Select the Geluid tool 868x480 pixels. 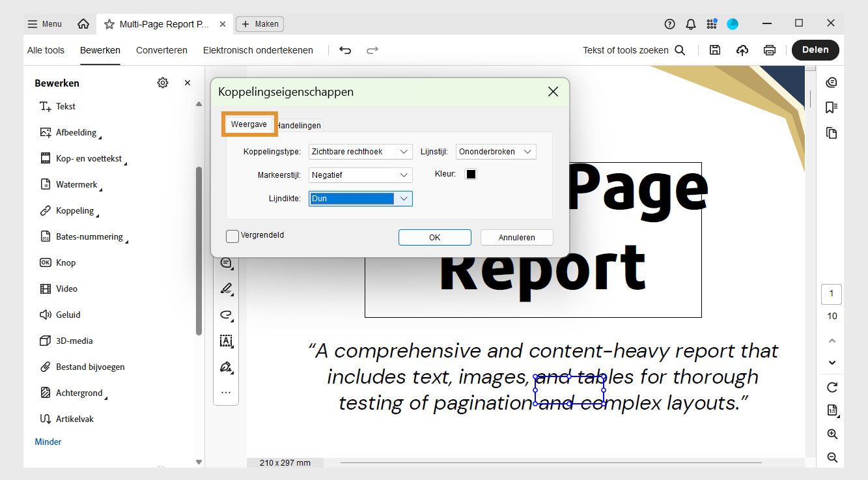[x=60, y=315]
